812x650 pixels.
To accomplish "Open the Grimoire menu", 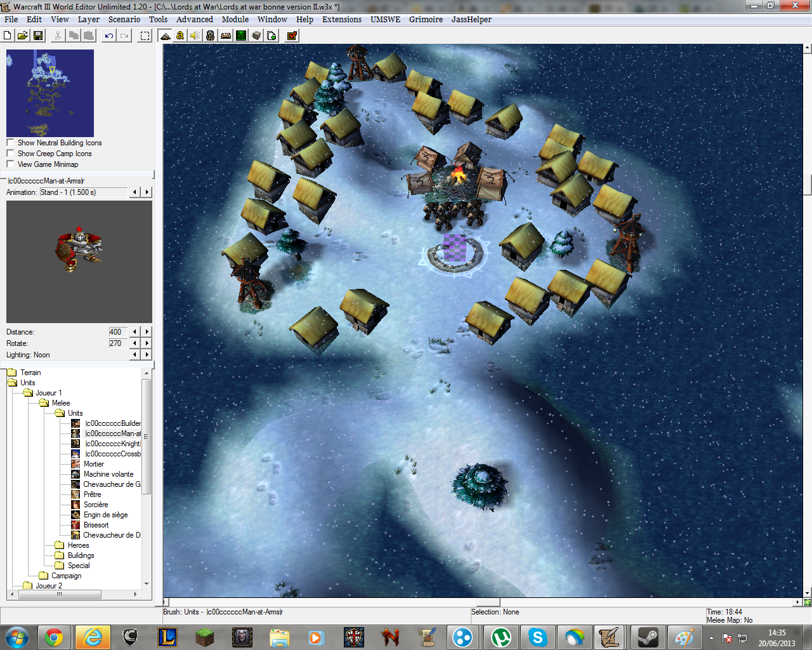I will point(426,19).
